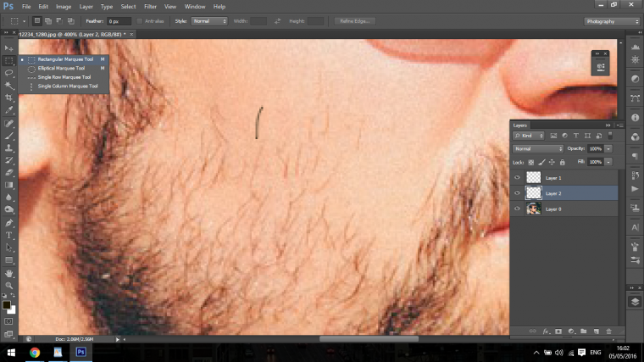Collapse the Layers panel
The width and height of the screenshot is (644, 362).
(608, 125)
